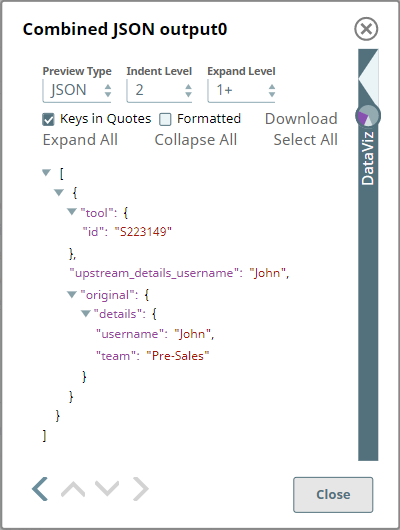400x530 pixels.
Task: Uncheck Keys in Quotes checkbox
Action: point(48,119)
